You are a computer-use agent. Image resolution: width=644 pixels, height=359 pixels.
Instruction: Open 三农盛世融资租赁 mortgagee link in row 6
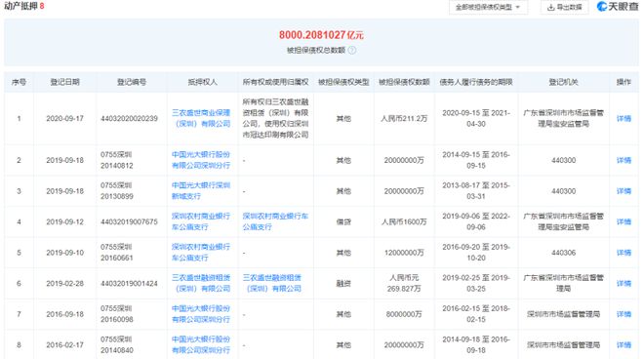coord(201,284)
